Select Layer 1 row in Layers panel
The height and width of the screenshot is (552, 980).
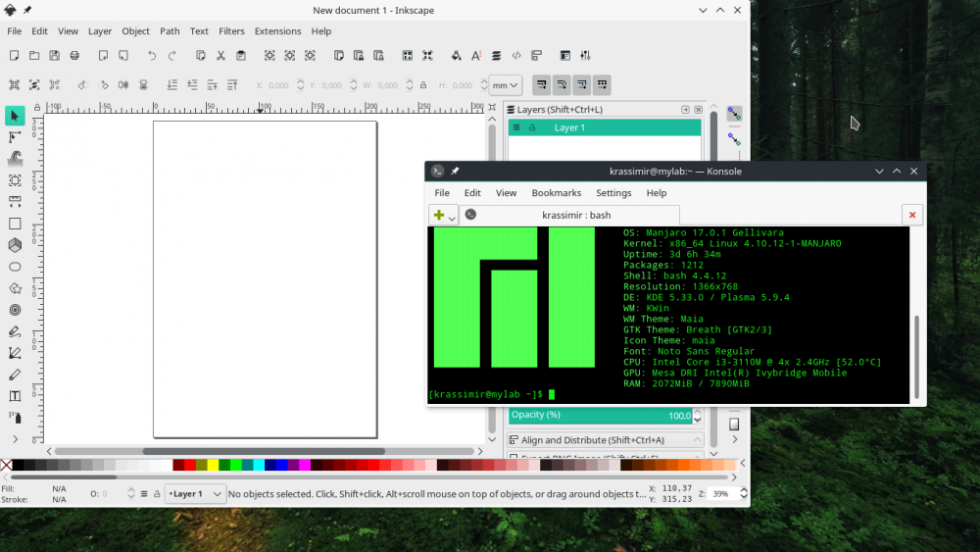click(x=605, y=127)
